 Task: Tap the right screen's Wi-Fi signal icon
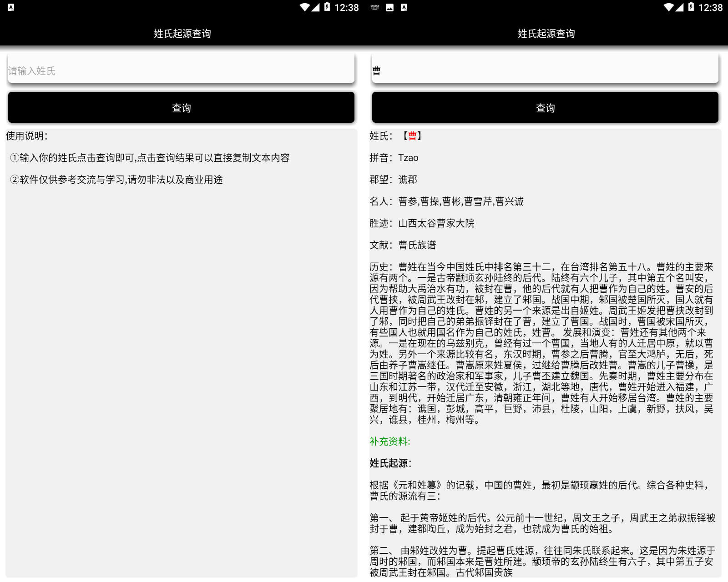point(669,7)
